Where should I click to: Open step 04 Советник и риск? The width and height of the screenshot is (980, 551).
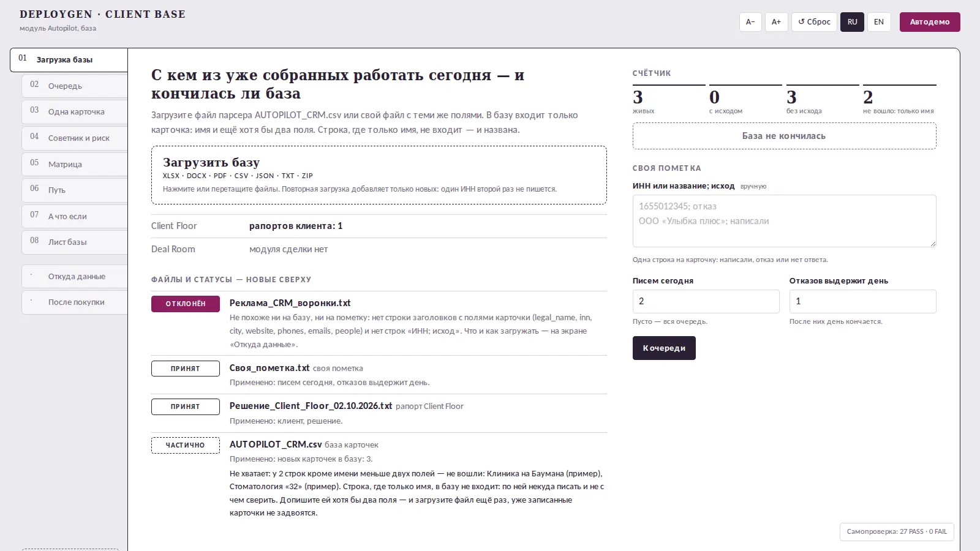[x=75, y=138]
